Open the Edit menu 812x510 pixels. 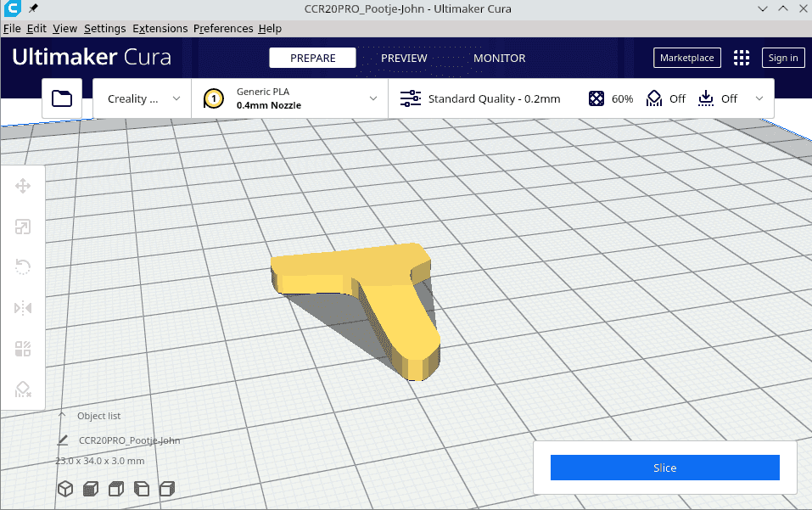coord(36,29)
